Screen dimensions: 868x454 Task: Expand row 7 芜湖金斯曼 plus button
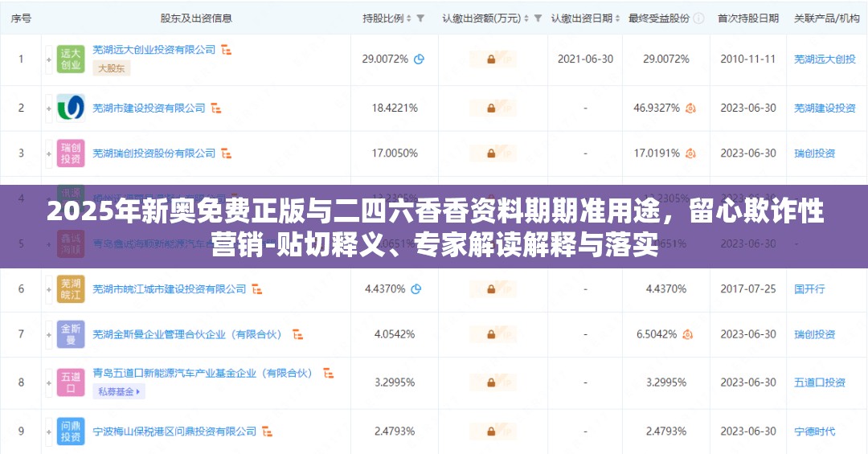(49, 335)
